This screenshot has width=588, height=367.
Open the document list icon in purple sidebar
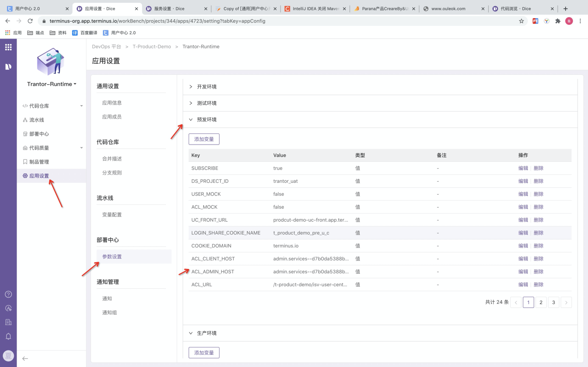tap(8, 322)
